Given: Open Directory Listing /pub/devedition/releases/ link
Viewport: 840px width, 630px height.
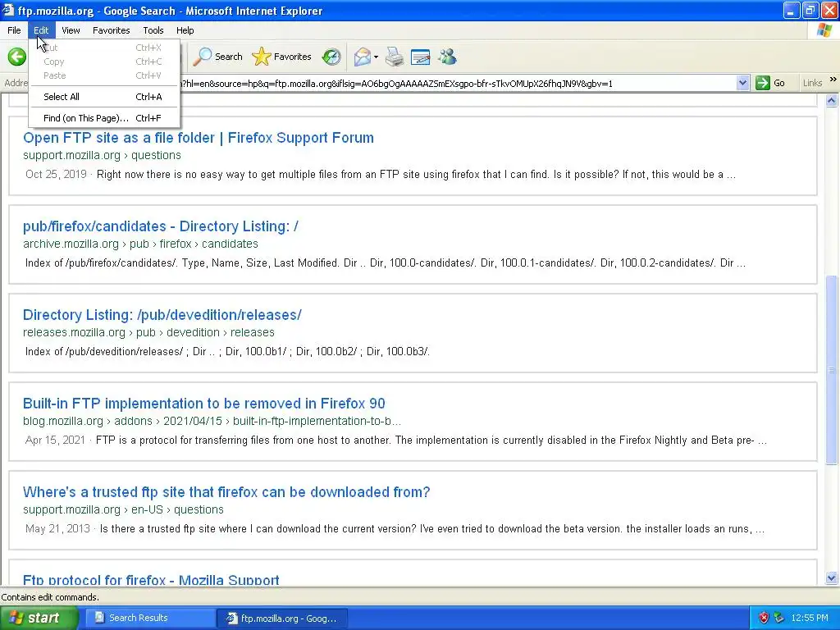Looking at the screenshot, I should (x=162, y=315).
